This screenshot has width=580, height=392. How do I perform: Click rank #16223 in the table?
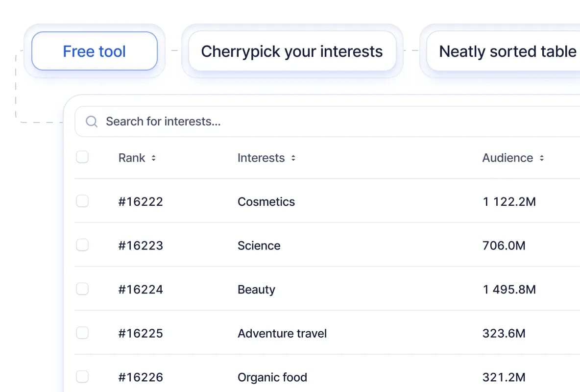tap(141, 245)
